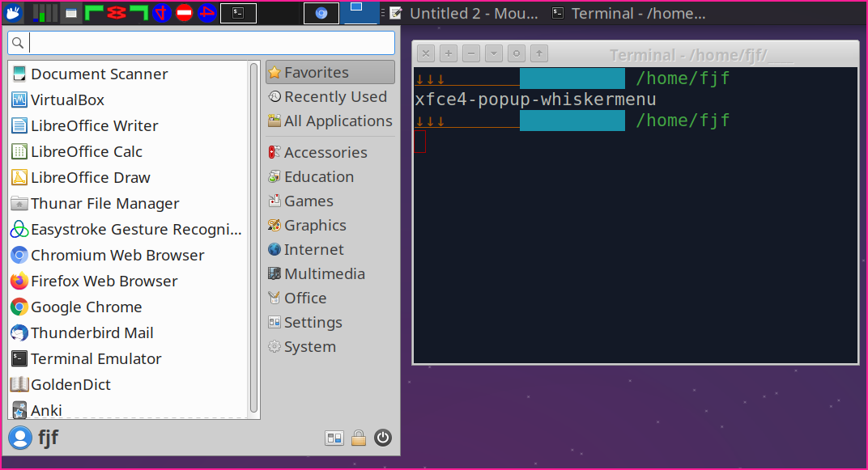Launch Chromium Web Browser

pyautogui.click(x=129, y=256)
